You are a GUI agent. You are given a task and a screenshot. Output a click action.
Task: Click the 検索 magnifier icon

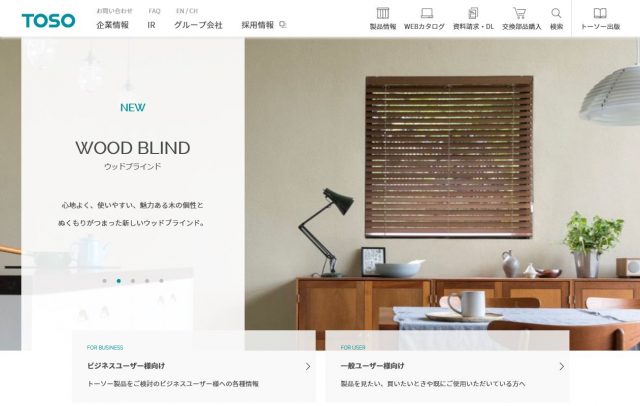point(556,13)
